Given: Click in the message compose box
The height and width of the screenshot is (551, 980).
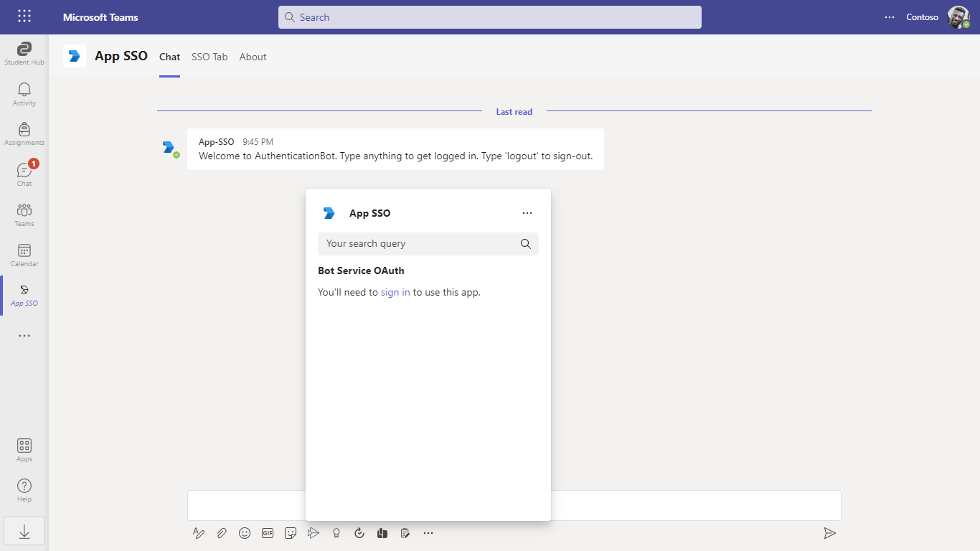Looking at the screenshot, I should tap(514, 505).
